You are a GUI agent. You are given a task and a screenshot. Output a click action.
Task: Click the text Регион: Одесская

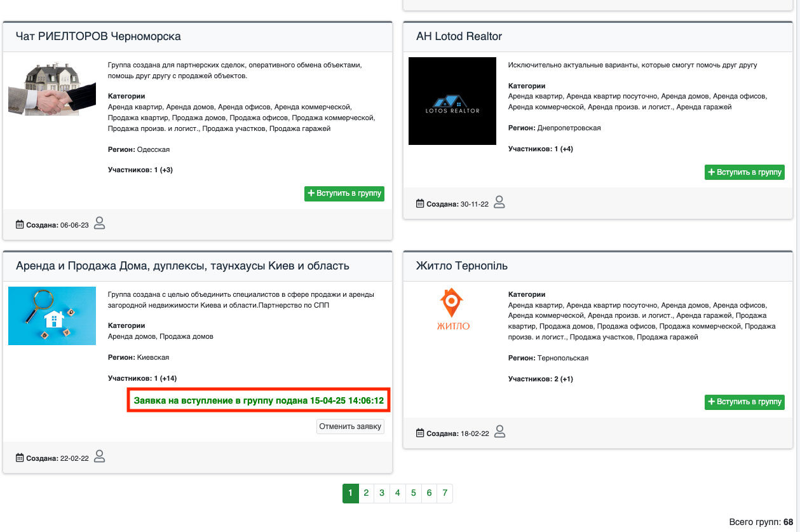click(x=139, y=149)
